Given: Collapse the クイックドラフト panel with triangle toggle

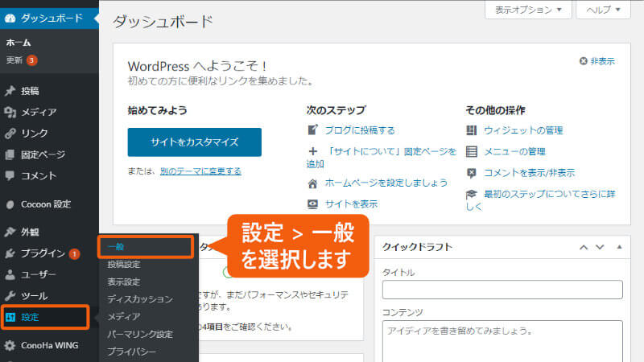Looking at the screenshot, I should (619, 247).
